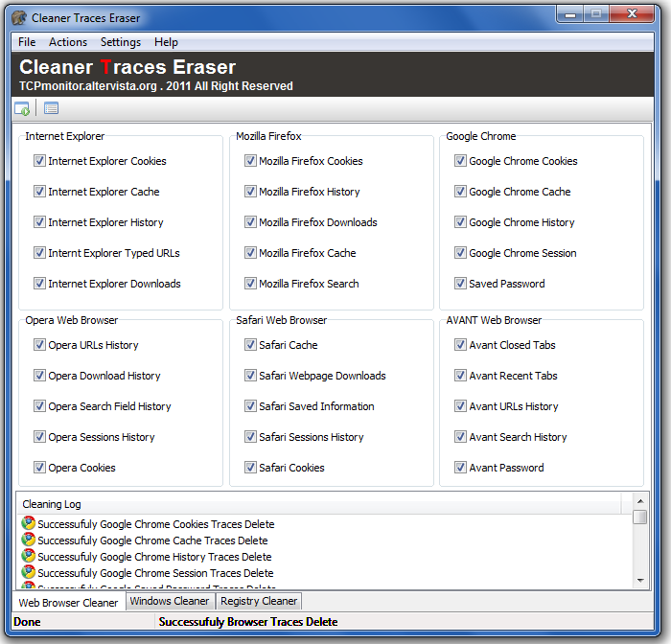671x644 pixels.
Task: Uncheck Google Chrome Cache
Action: coord(460,192)
